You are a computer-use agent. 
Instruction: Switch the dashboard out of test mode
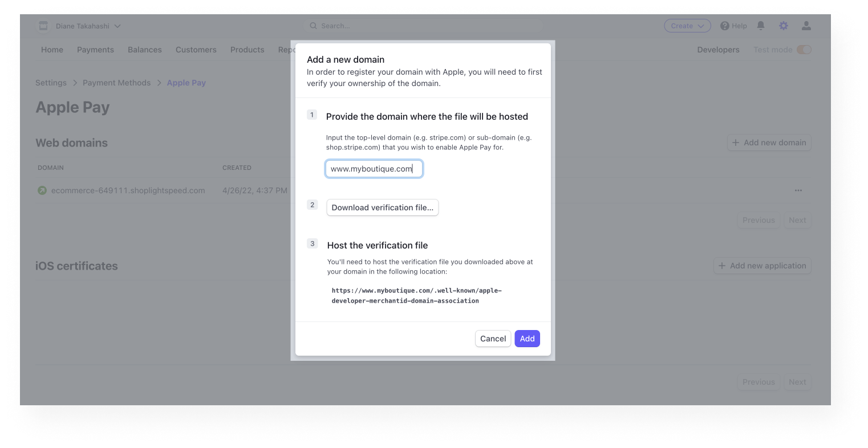[804, 50]
